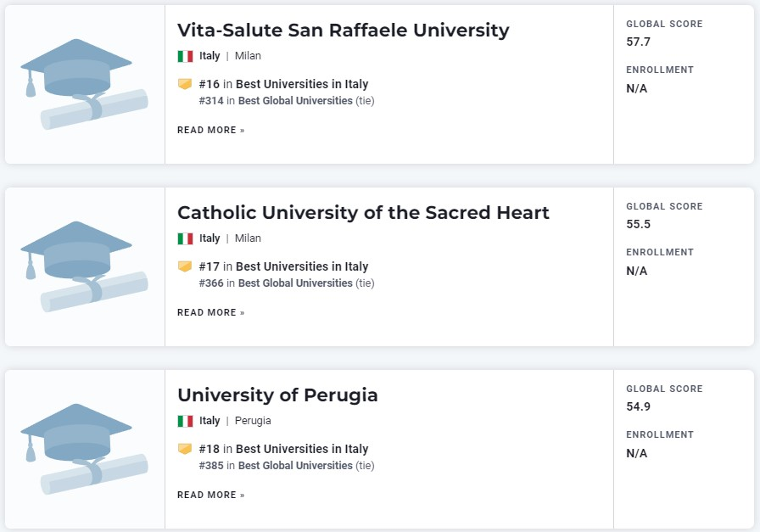Image resolution: width=760 pixels, height=532 pixels.
Task: Open #366 in Best Global Universities link
Action: tap(276, 283)
